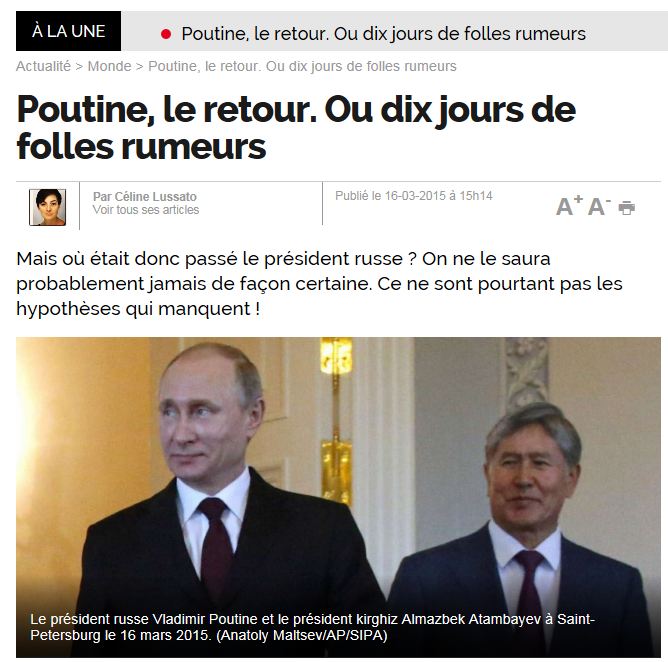The image size is (668, 662).
Task: Open Céline Lussato's author portrait
Action: 48,207
